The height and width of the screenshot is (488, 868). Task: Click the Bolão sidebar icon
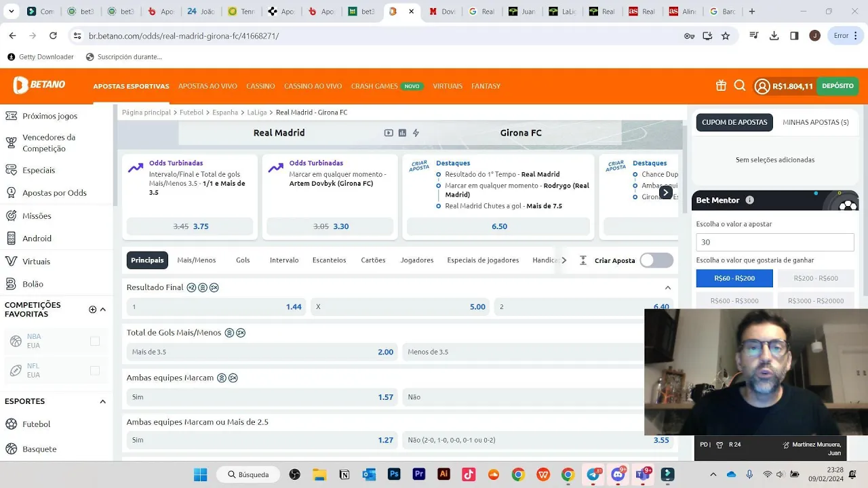[x=11, y=284]
